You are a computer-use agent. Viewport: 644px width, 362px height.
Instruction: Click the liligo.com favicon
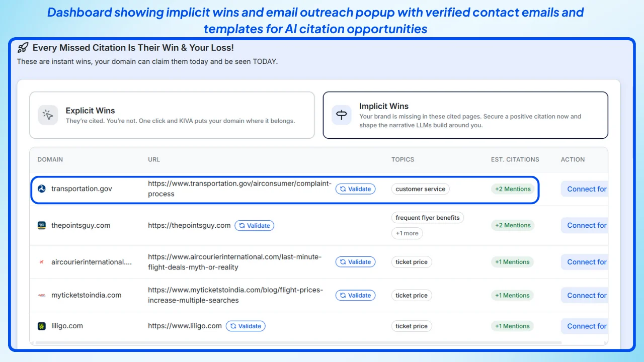pyautogui.click(x=42, y=326)
